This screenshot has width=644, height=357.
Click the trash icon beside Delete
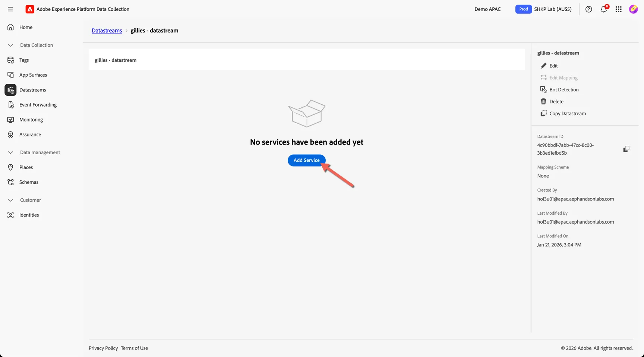543,101
